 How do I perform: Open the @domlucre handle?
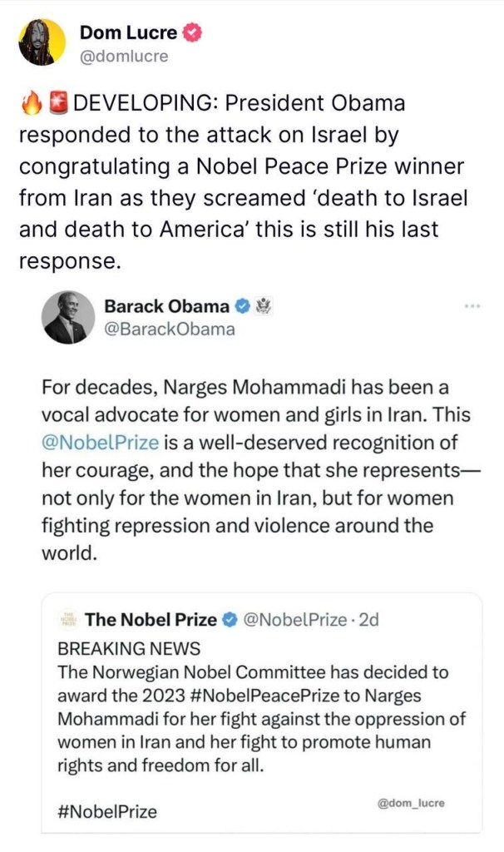pos(124,56)
